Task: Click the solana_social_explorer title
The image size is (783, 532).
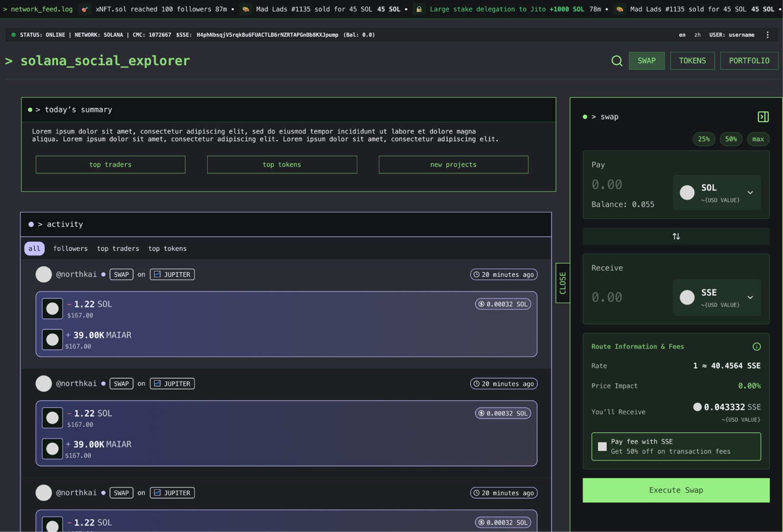Action: point(105,61)
